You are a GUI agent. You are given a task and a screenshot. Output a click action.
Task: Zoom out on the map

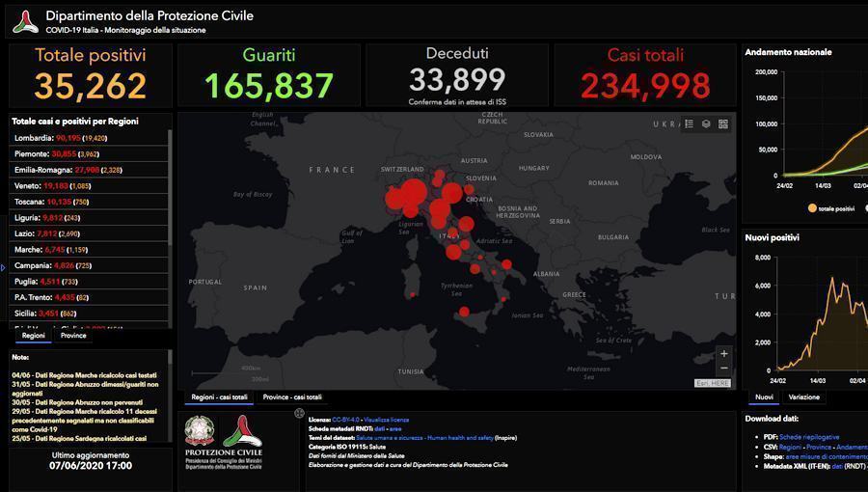(724, 369)
